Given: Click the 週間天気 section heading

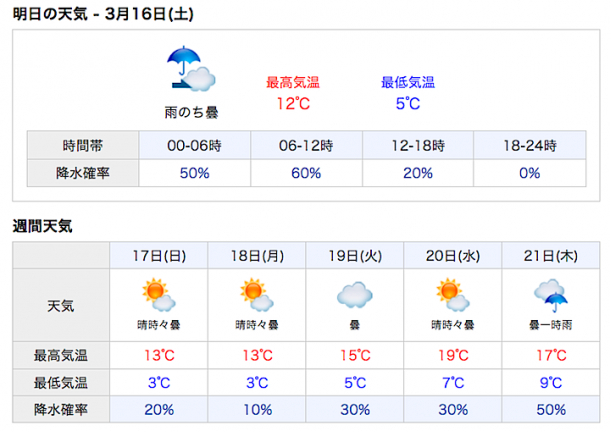Looking at the screenshot, I should (42, 226).
